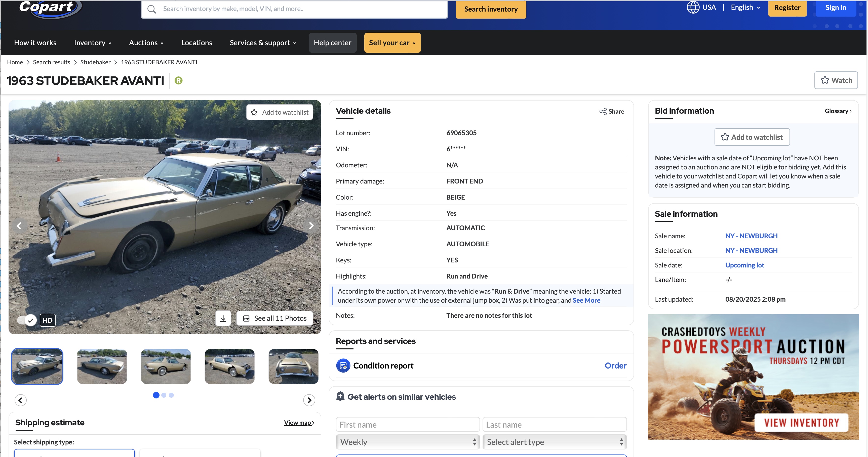The height and width of the screenshot is (457, 868).
Task: Click the Upcoming lot sale date
Action: point(745,265)
